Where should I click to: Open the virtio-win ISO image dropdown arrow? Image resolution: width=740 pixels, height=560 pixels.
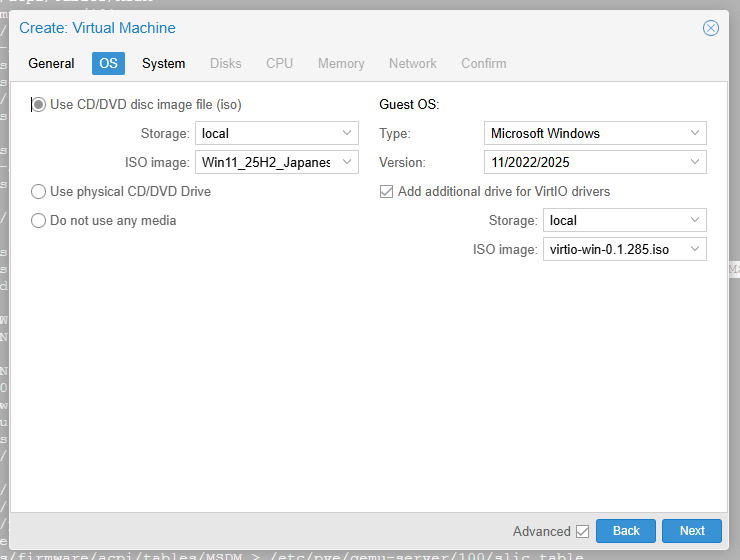(695, 249)
